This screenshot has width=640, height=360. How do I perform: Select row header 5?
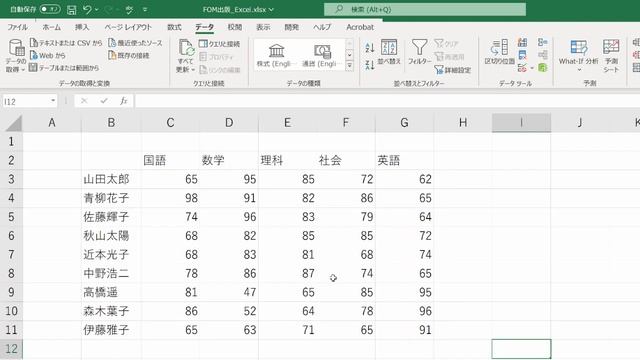(x=11, y=217)
